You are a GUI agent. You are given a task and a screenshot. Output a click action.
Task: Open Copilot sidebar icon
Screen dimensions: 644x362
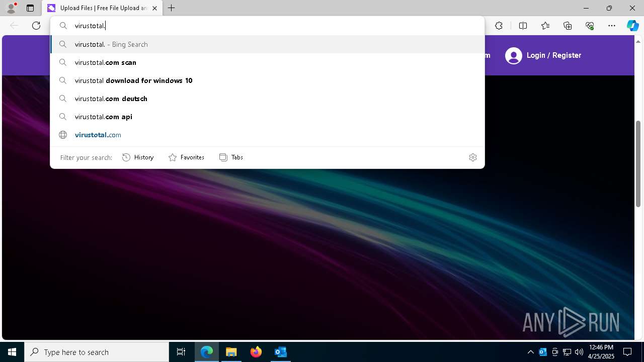tap(632, 26)
